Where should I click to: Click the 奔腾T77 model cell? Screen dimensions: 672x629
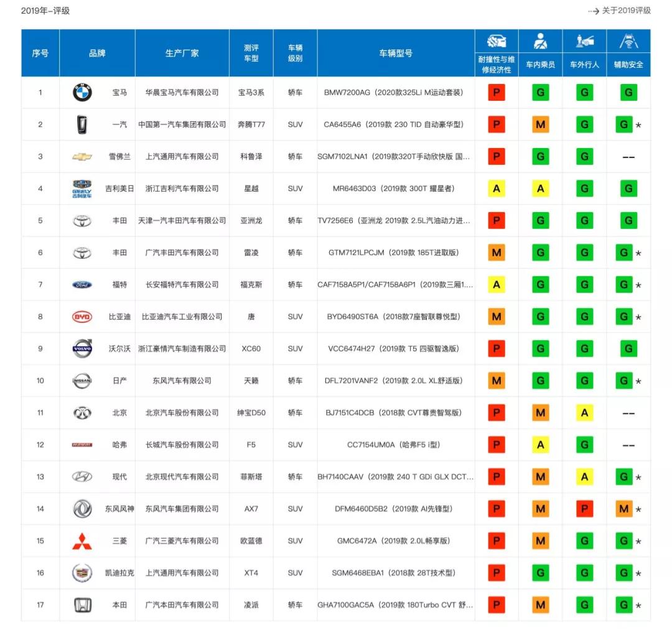pos(251,124)
